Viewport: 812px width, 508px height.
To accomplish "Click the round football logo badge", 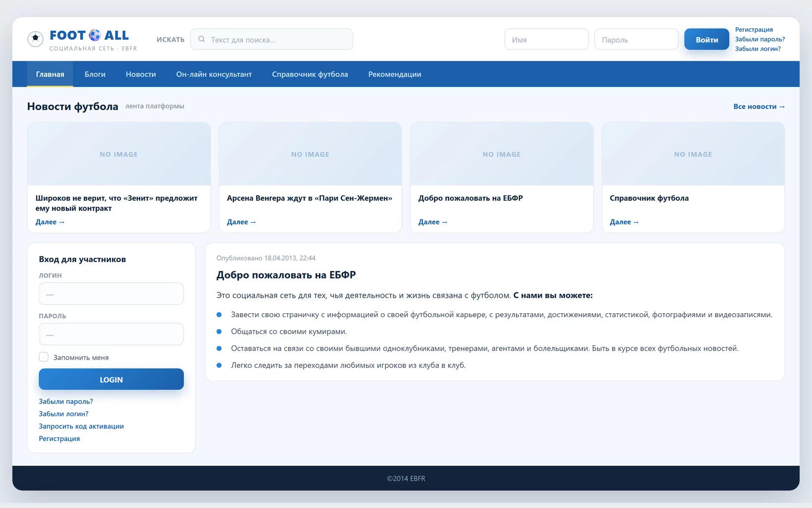I will point(35,39).
